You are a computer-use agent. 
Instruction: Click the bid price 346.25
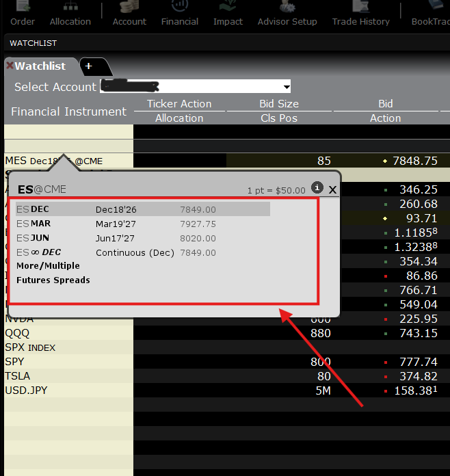pyautogui.click(x=418, y=189)
